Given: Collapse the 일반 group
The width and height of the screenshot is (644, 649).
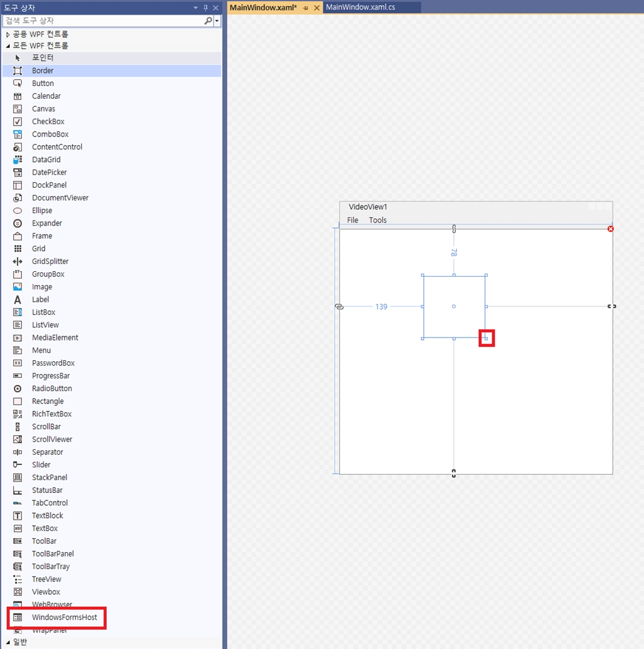Looking at the screenshot, I should click(7, 642).
